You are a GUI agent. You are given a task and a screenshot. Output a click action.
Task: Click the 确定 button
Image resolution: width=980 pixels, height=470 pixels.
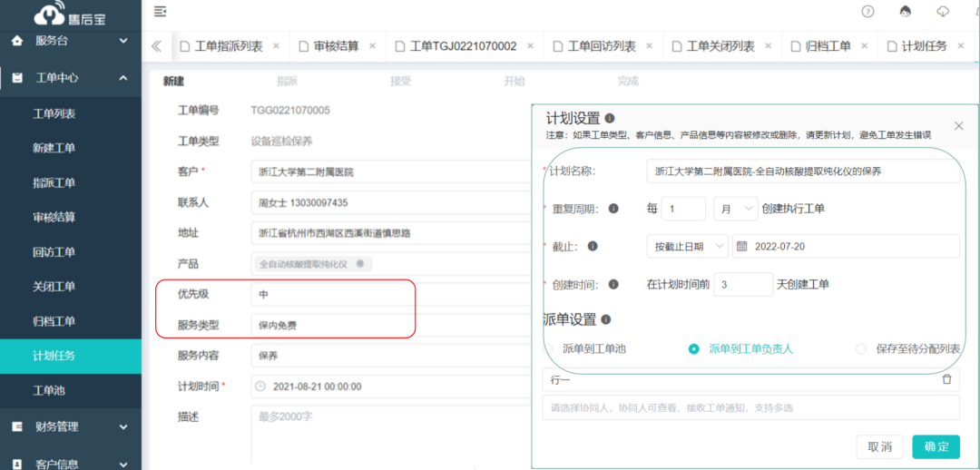(936, 447)
